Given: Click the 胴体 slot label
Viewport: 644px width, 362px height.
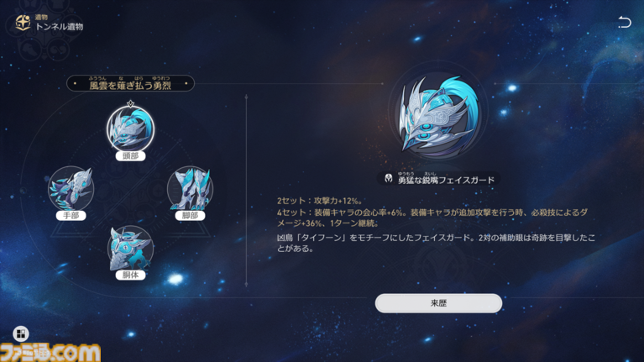Looking at the screenshot, I should (130, 275).
